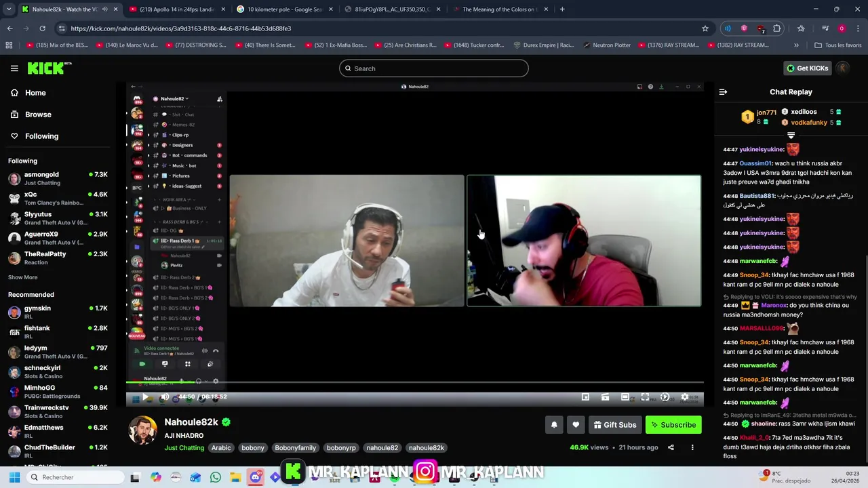
Task: Click the Gift Subs button
Action: click(x=615, y=425)
